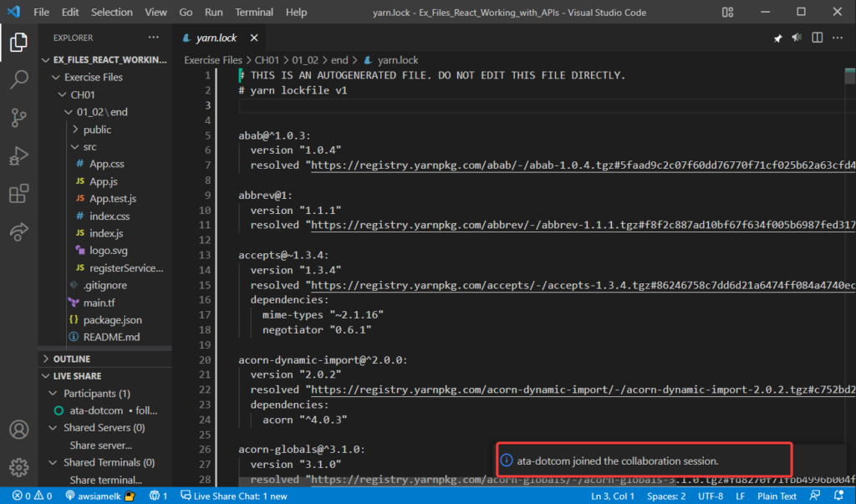Open the Extensions view
This screenshot has height=504, width=856.
point(18,194)
